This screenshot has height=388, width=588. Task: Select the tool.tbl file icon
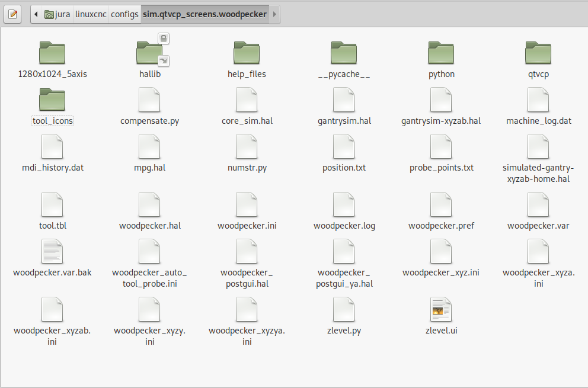(x=52, y=205)
